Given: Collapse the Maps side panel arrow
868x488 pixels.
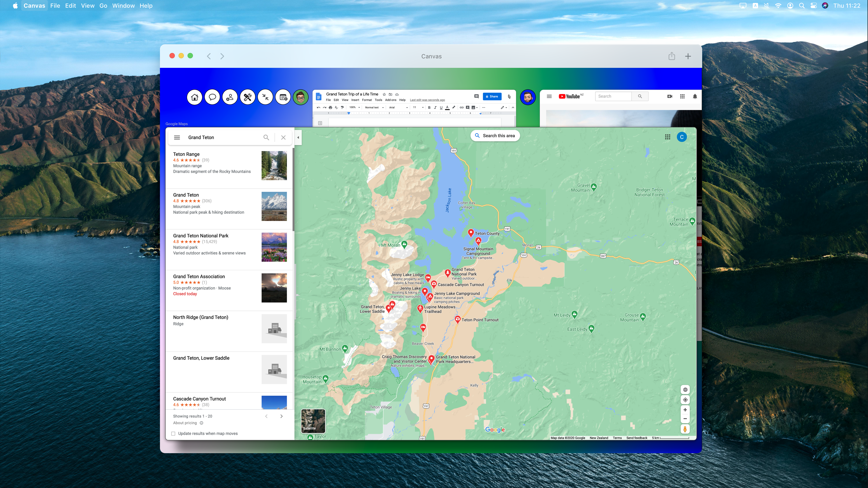Looking at the screenshot, I should [298, 137].
